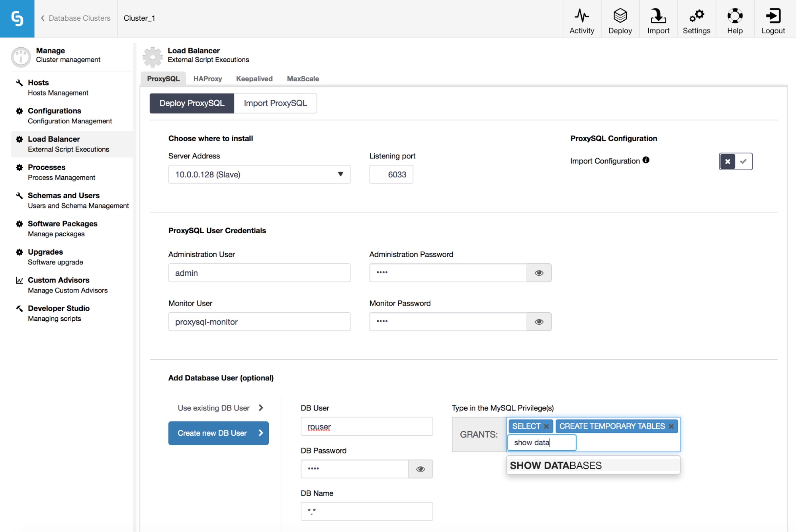796x532 pixels.
Task: Switch to the HAProxy tab
Action: [x=207, y=79]
